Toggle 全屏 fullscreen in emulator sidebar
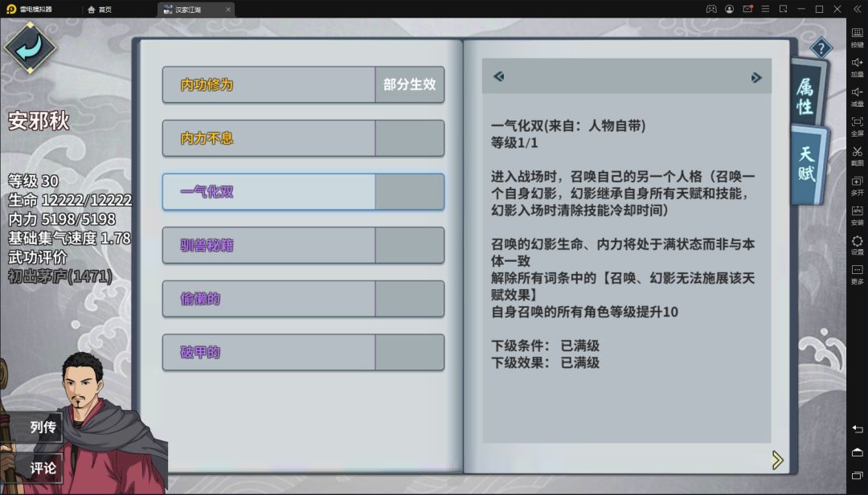Screen dimensions: 868x495 (x=857, y=126)
